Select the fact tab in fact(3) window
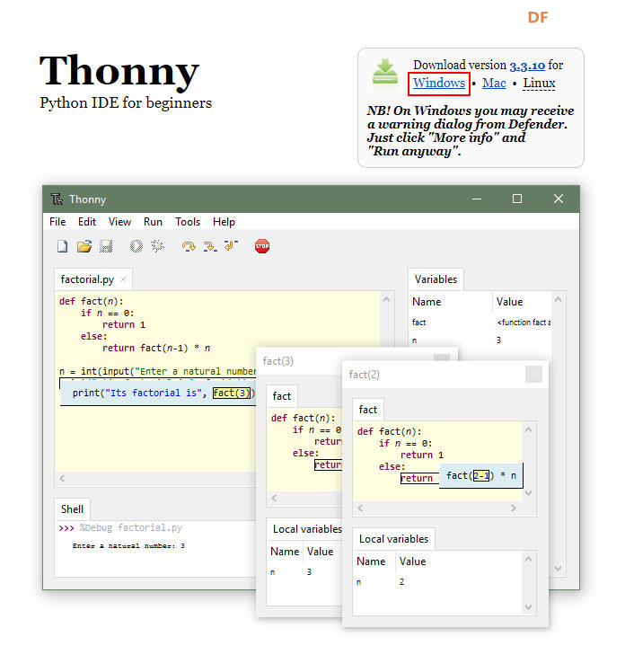The height and width of the screenshot is (672, 625). click(x=281, y=396)
